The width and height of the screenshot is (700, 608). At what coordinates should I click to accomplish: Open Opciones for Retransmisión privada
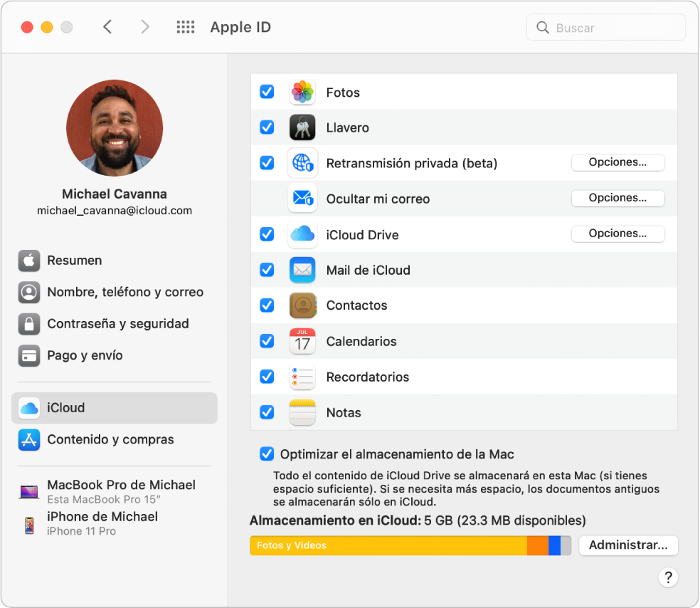pyautogui.click(x=617, y=162)
